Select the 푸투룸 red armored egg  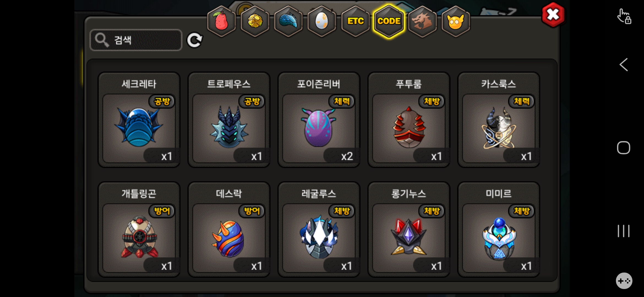pos(409,120)
